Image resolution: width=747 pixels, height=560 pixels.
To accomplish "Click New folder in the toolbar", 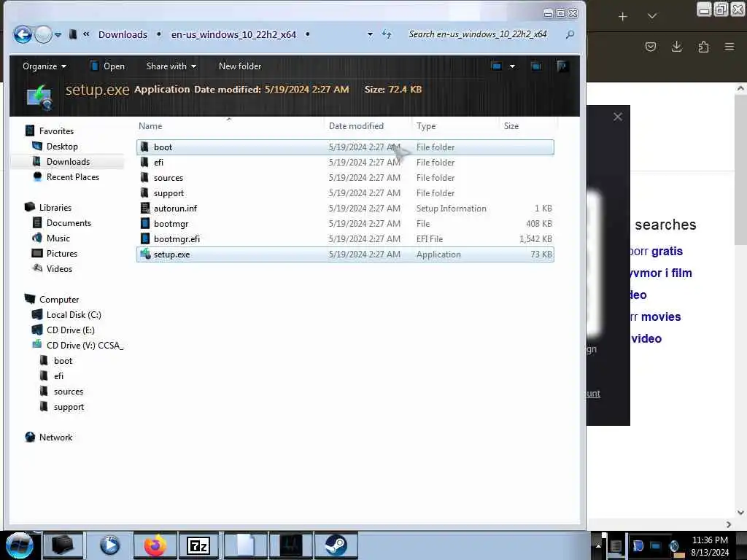I will (x=240, y=66).
